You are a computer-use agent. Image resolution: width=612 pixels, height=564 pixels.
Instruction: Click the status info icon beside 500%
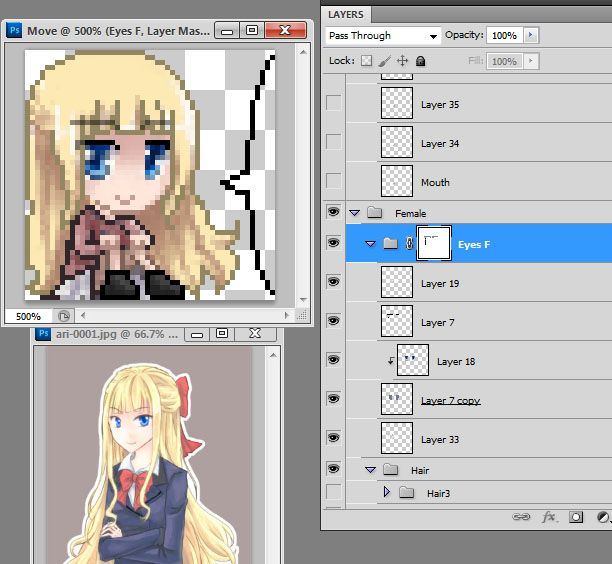tap(63, 316)
